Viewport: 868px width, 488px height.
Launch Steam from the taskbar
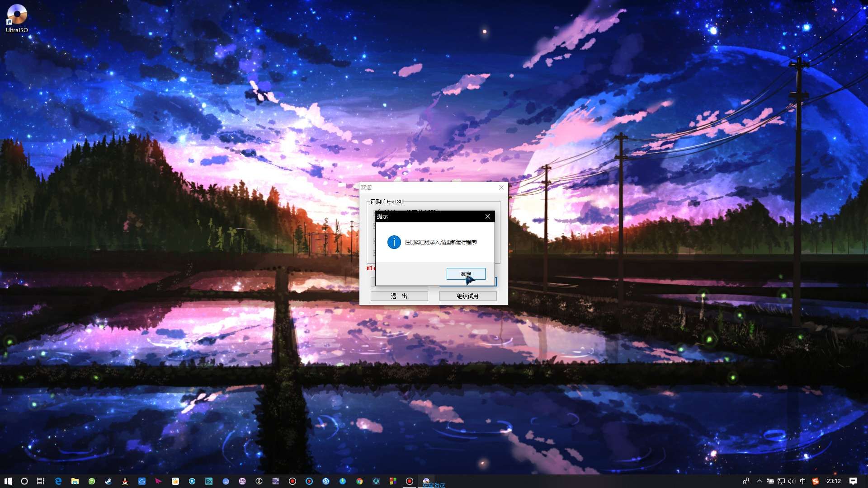(108, 481)
